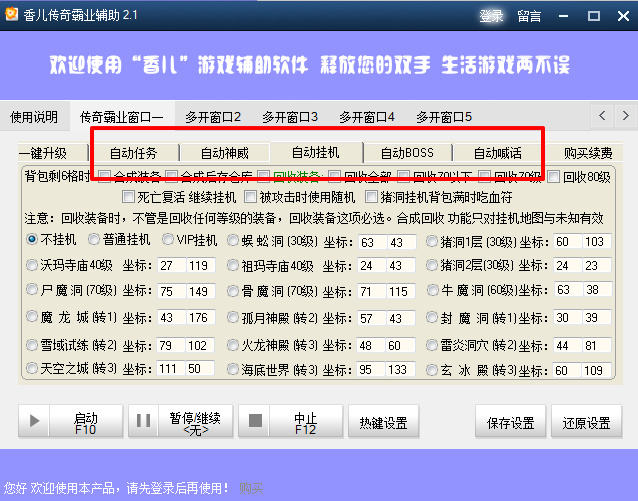Screen dimensions: 638x501
Task: Click the 热键设置 button
Action: [x=383, y=423]
